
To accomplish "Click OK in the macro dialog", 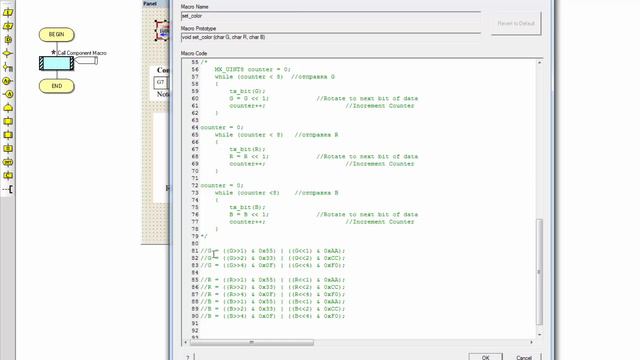I will tap(485, 357).
